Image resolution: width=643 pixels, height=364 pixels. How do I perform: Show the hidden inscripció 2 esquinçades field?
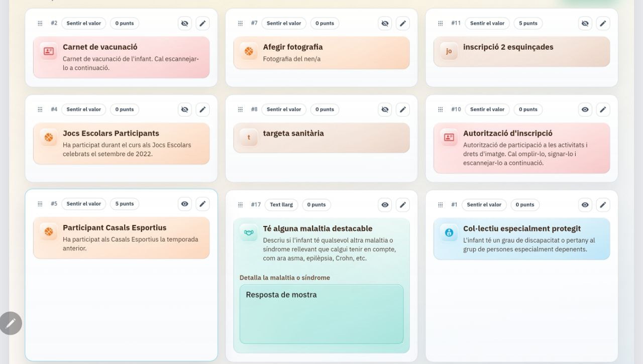585,23
